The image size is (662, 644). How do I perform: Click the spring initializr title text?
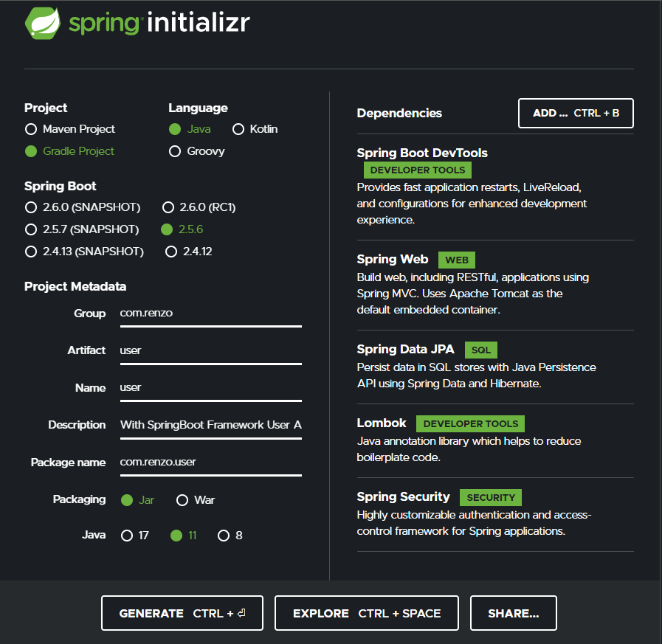coord(159,23)
